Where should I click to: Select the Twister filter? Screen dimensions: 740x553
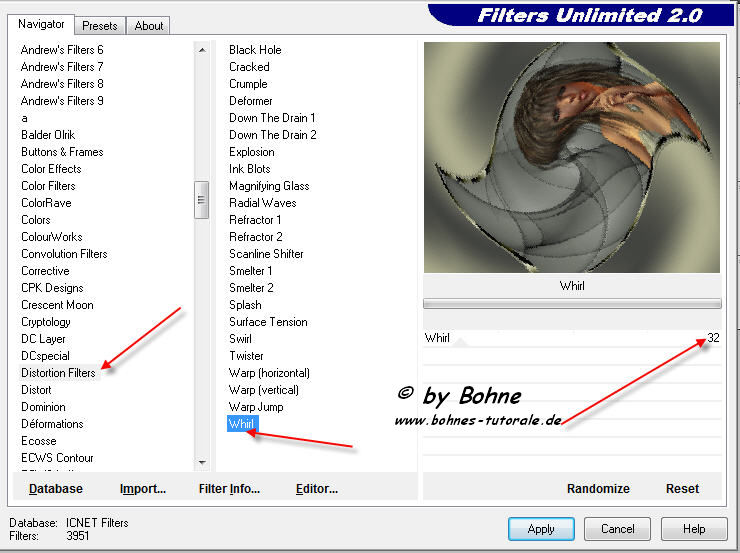coord(246,356)
